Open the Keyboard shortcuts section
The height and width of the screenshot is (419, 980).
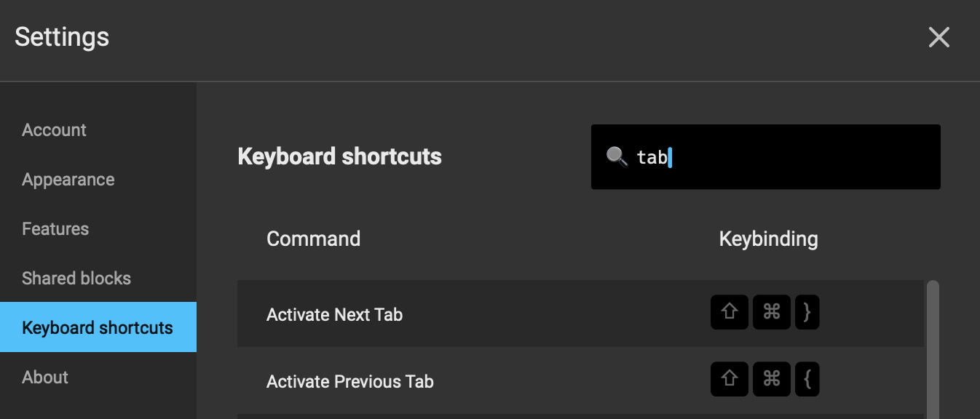[98, 327]
